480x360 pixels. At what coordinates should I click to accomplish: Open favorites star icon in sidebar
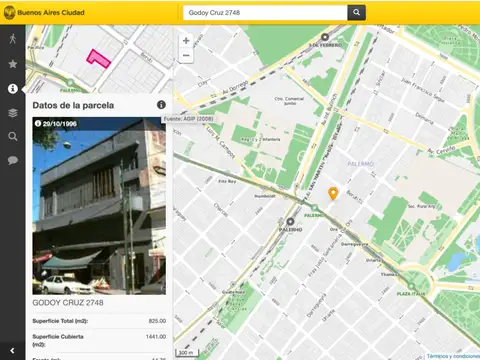coord(13,64)
